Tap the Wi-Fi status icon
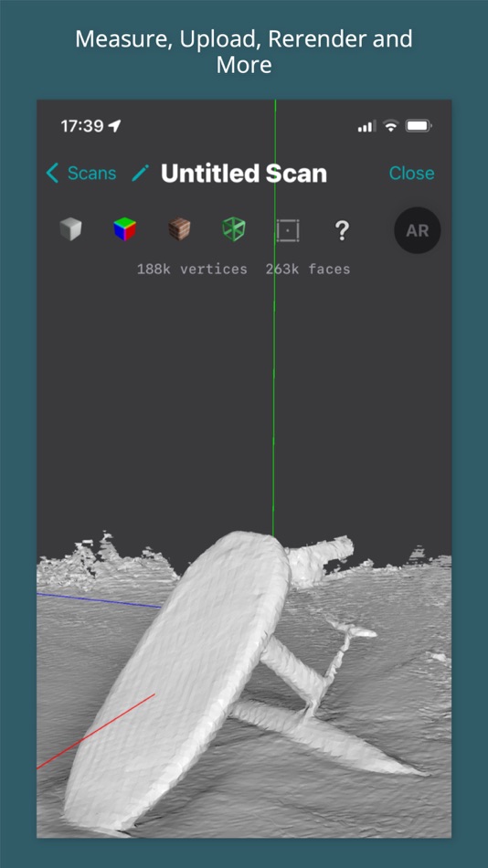The height and width of the screenshot is (868, 488). pyautogui.click(x=390, y=126)
